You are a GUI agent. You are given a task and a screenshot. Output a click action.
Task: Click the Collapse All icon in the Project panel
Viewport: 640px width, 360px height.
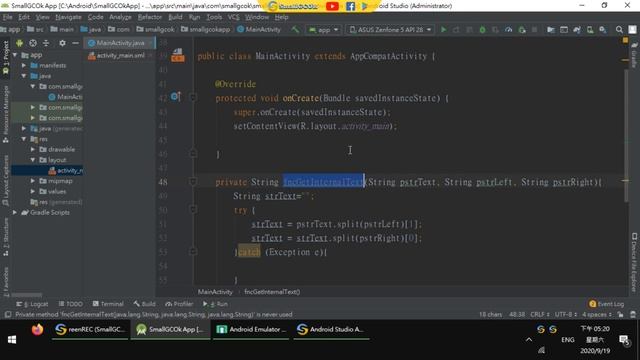click(46, 43)
